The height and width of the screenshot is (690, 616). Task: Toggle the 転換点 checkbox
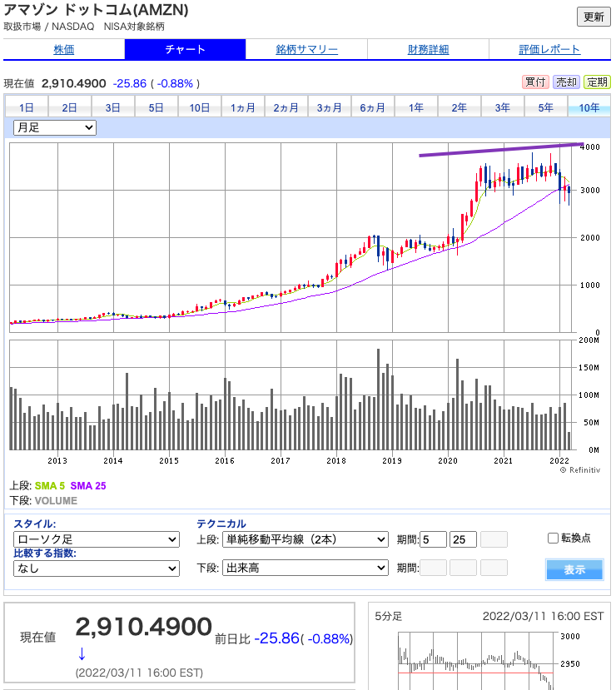point(553,538)
